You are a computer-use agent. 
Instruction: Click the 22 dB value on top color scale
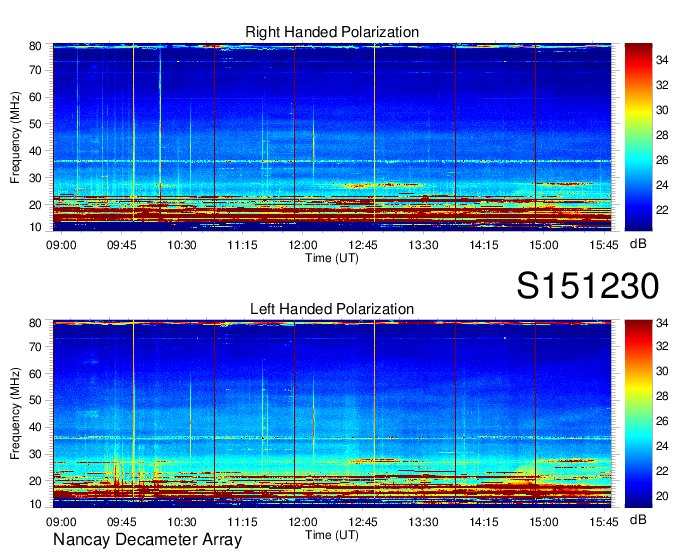tap(662, 210)
